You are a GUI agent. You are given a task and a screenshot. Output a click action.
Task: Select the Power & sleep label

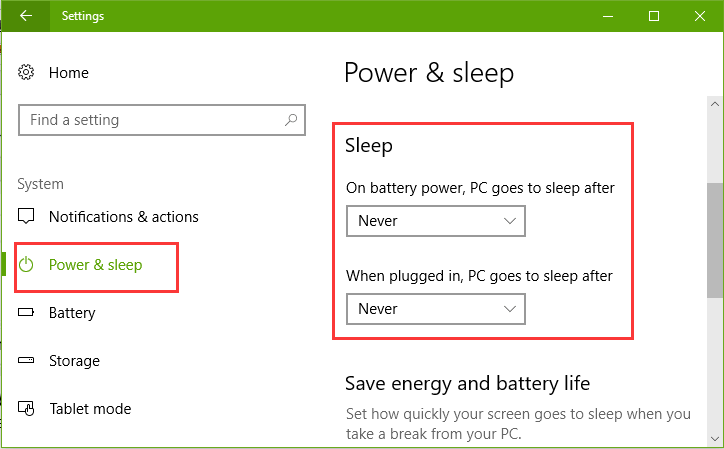(x=95, y=265)
